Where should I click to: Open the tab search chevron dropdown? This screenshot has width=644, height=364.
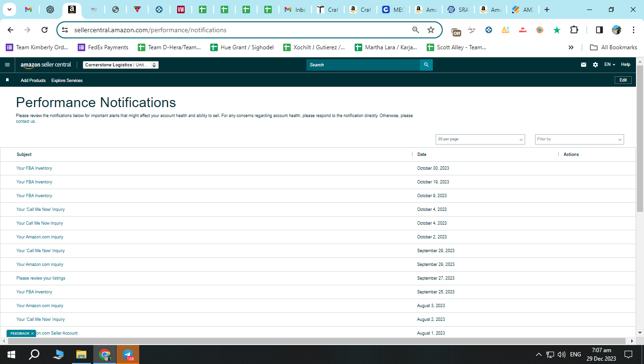coord(9,9)
